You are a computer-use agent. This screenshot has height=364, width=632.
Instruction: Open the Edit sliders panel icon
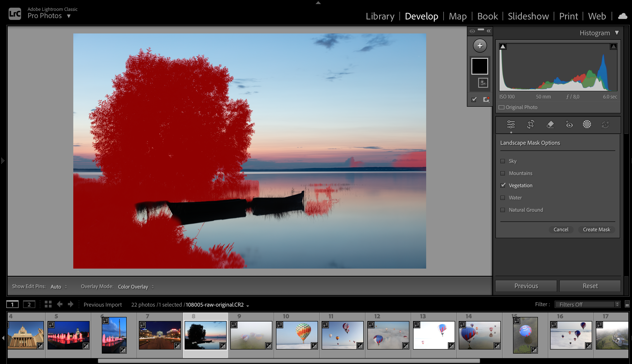pos(511,124)
